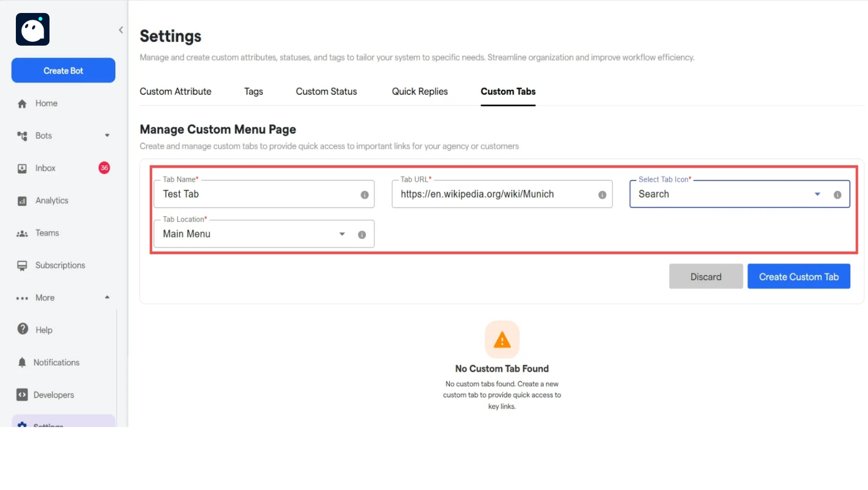Click the Help question mark icon
Screen dimensions: 868x490
[x=23, y=329]
